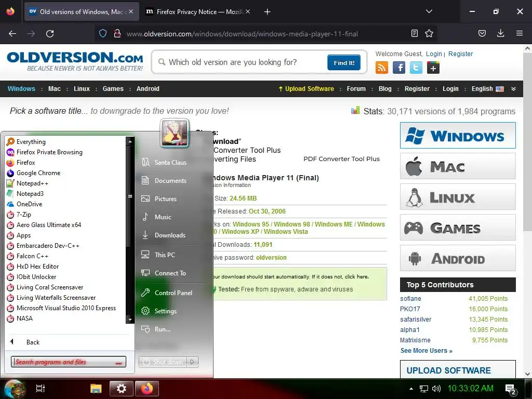Image resolution: width=532 pixels, height=399 pixels.
Task: Open the Save to Pocket icon
Action: tap(482, 33)
